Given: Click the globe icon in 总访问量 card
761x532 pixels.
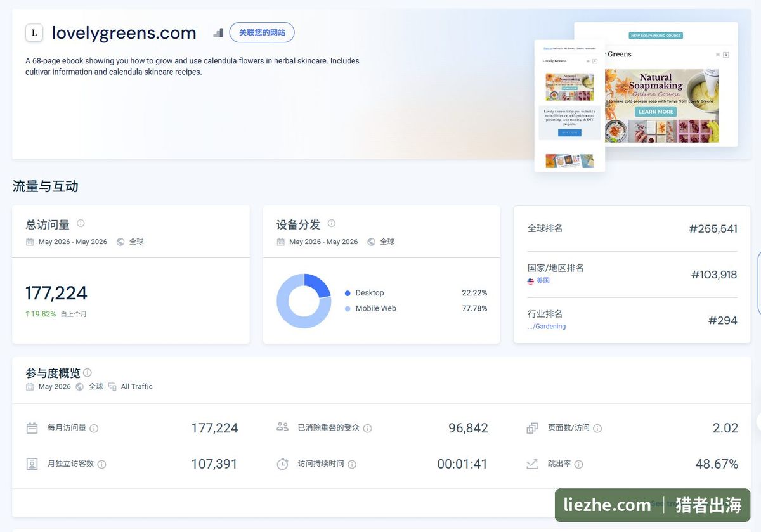Looking at the screenshot, I should (120, 242).
